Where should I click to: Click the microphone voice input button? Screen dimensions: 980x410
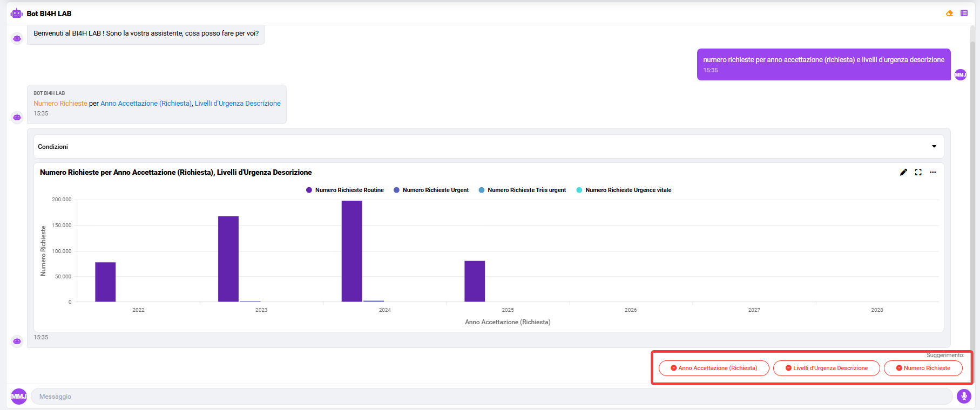coord(964,397)
